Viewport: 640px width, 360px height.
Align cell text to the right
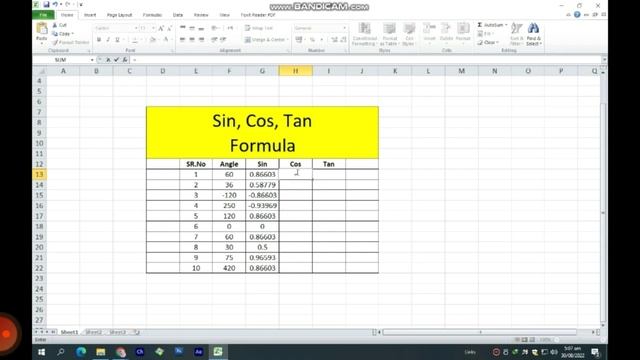(x=201, y=39)
